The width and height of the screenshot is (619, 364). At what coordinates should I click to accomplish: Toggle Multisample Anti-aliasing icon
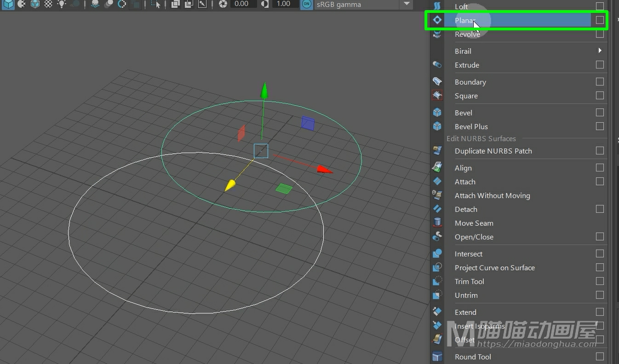point(122,4)
